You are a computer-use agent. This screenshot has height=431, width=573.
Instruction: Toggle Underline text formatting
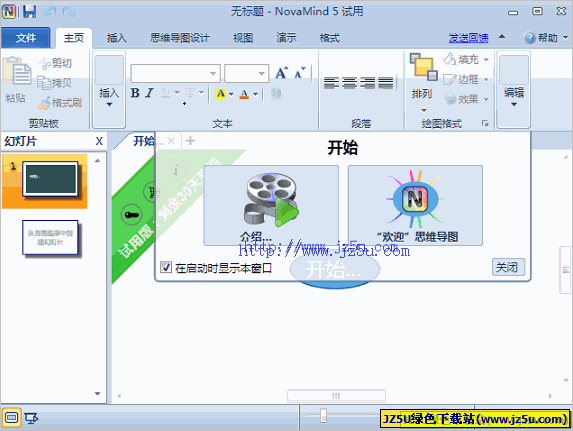pyautogui.click(x=166, y=93)
